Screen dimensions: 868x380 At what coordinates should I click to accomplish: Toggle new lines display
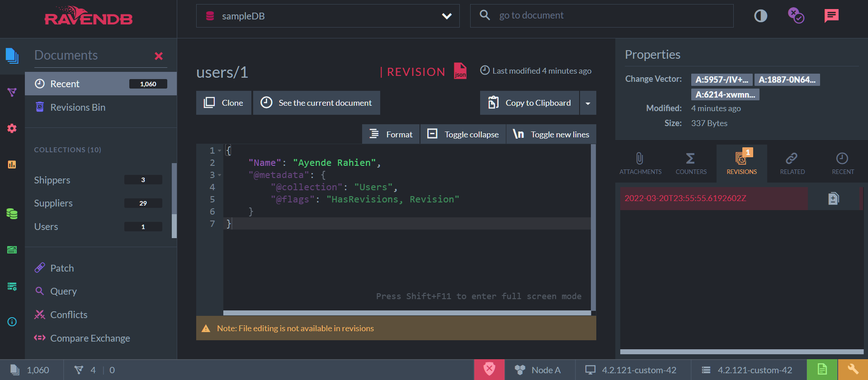(x=551, y=134)
